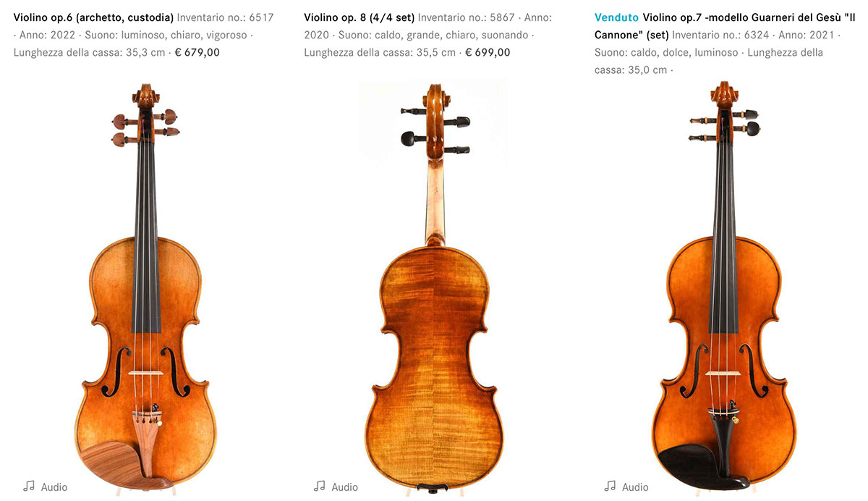
Task: Play the Audio sample label for Violino op.6
Action: coord(54,487)
